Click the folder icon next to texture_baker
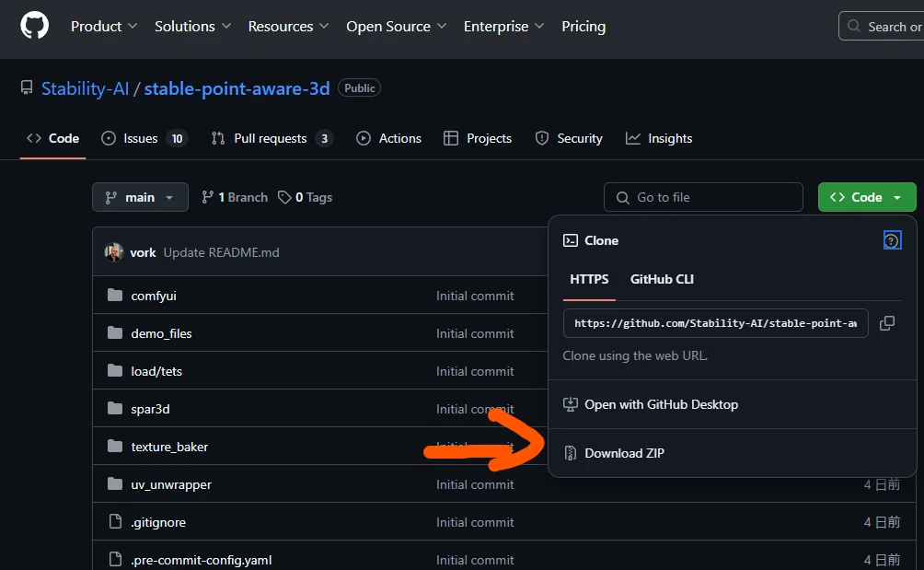 click(115, 446)
